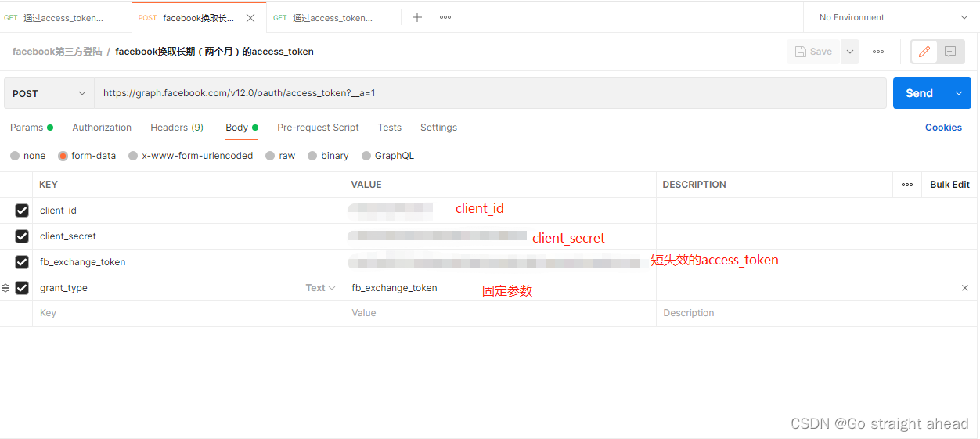The width and height of the screenshot is (980, 439).
Task: Click the empty Value input field
Action: (x=500, y=313)
